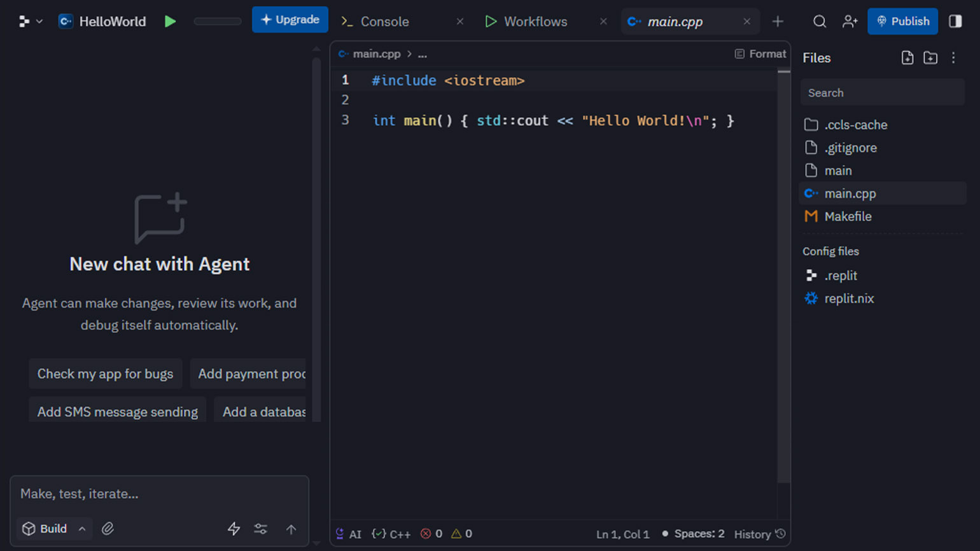
Task: Create a new folder in Files panel
Action: 930,58
